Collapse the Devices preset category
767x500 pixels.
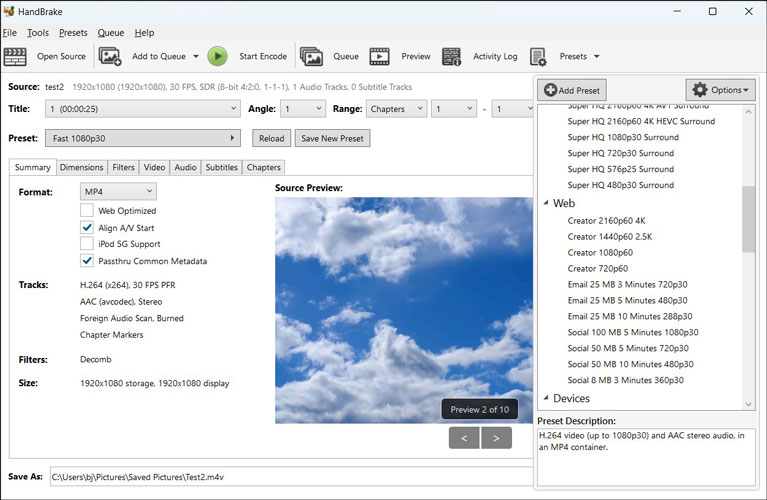(x=546, y=398)
